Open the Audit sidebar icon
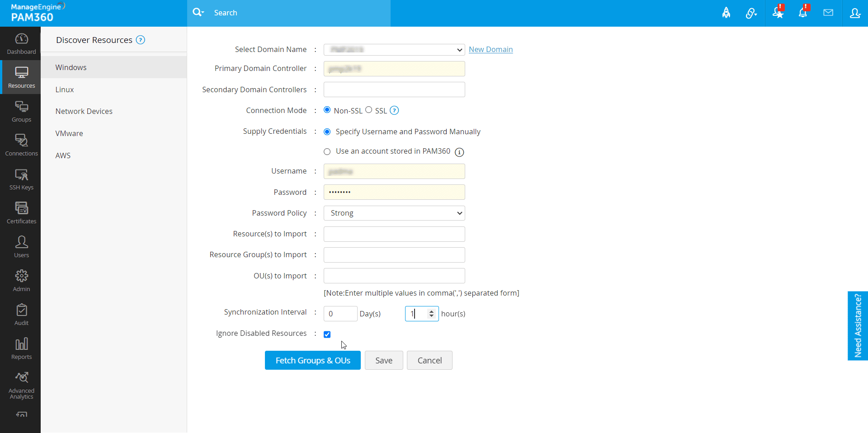868x433 pixels. (21, 315)
